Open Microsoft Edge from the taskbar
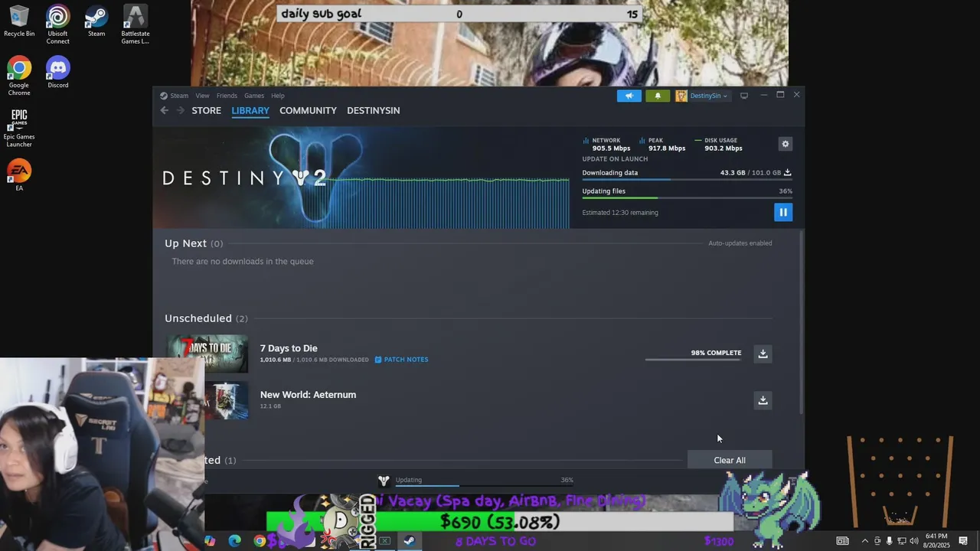Viewport: 980px width, 551px height. (x=234, y=541)
